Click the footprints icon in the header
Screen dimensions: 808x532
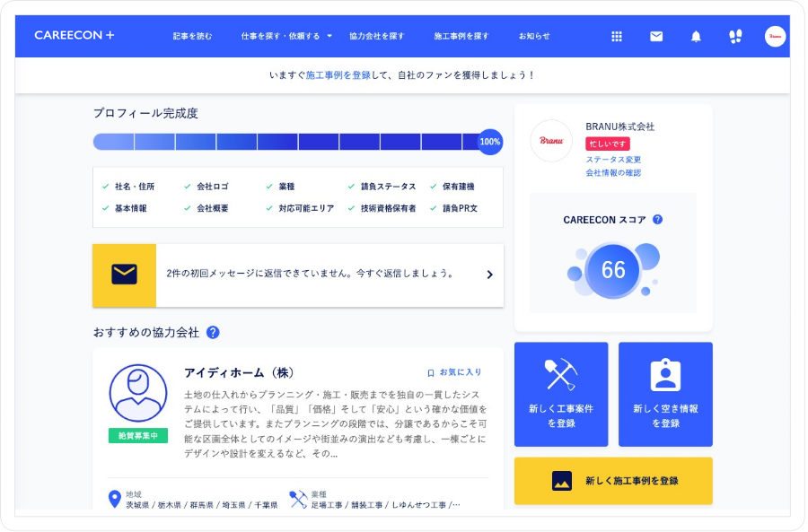[734, 36]
